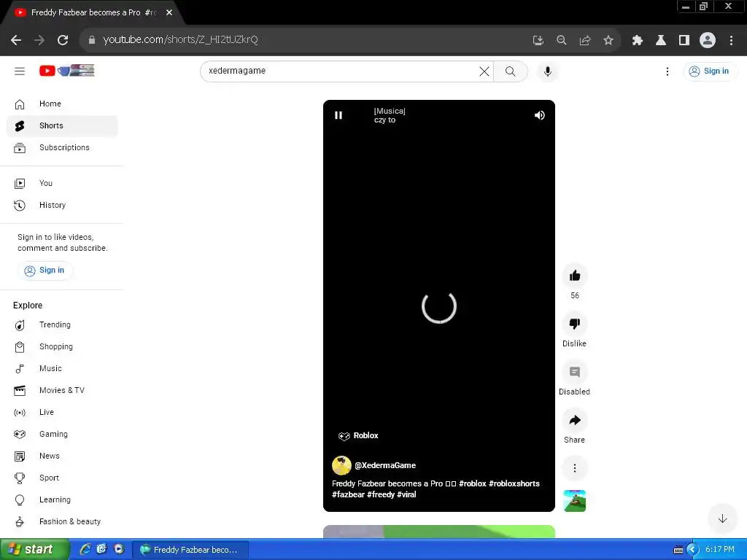Like this Short with thumbs up
Screen dimensions: 747x560
tap(575, 276)
